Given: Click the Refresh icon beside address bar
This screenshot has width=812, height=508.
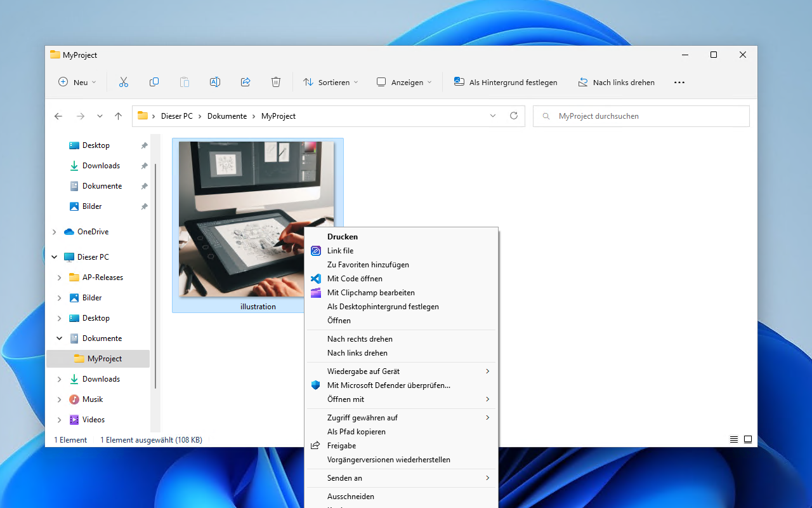Looking at the screenshot, I should (514, 116).
